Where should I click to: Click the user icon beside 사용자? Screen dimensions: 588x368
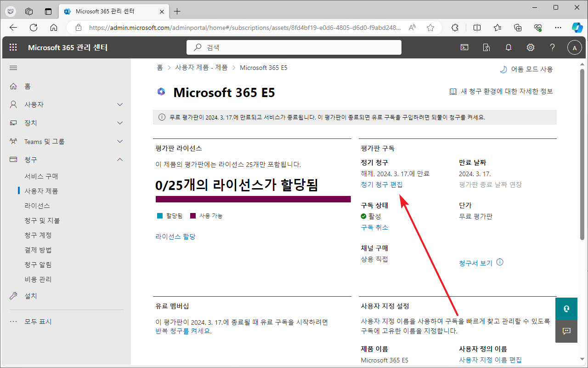[13, 104]
